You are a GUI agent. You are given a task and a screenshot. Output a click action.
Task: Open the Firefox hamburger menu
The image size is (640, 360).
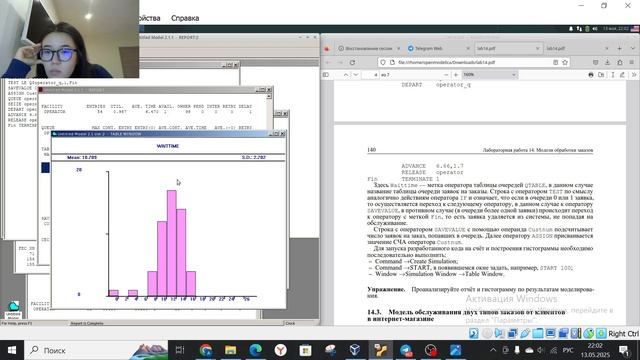(x=631, y=62)
